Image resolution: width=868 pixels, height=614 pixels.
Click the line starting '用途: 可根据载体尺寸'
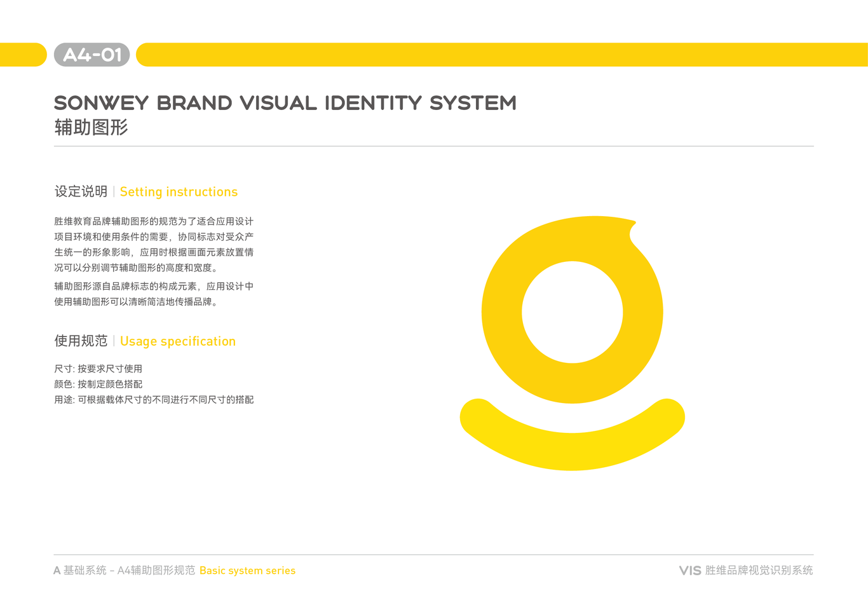pos(154,400)
